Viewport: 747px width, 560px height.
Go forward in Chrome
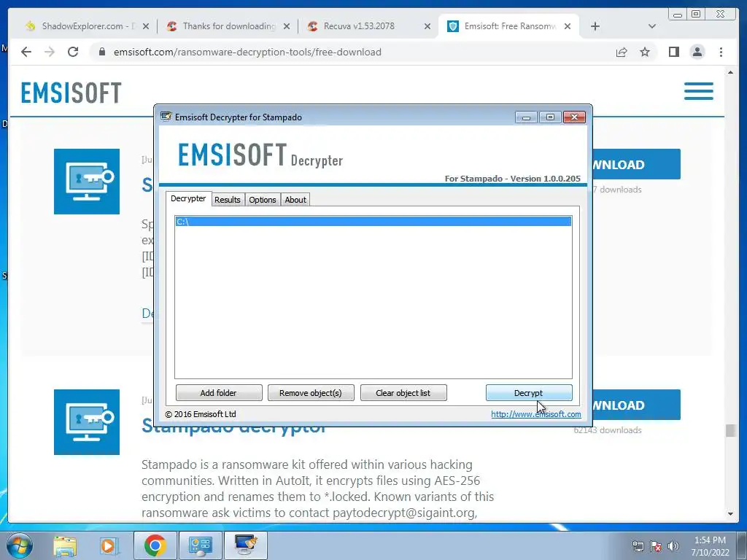[50, 52]
